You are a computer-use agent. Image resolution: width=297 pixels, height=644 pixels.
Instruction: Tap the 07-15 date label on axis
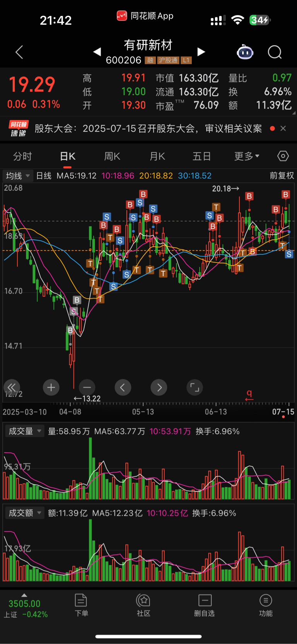pyautogui.click(x=283, y=412)
